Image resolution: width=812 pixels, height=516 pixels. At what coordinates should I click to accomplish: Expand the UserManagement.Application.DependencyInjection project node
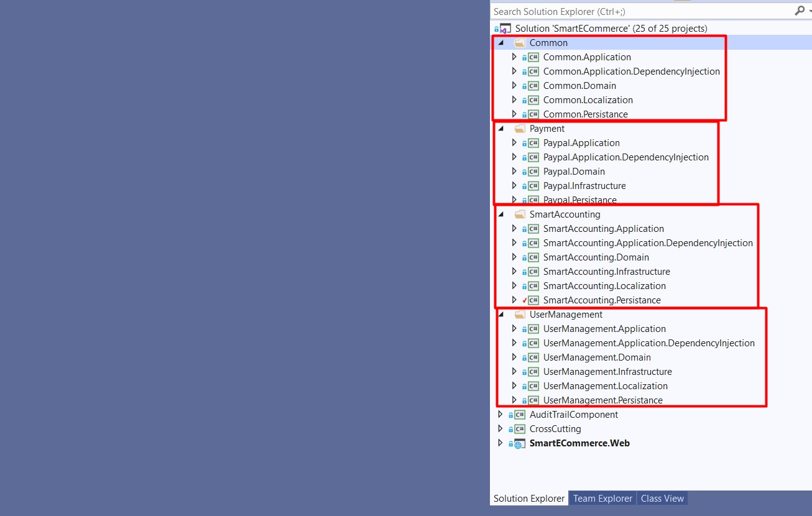(x=514, y=343)
